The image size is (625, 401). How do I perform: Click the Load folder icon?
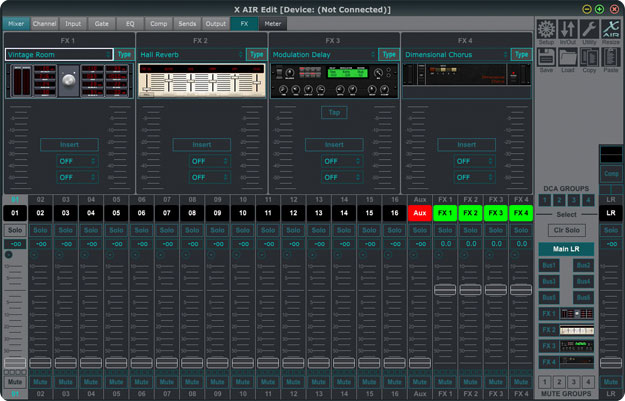coord(568,58)
